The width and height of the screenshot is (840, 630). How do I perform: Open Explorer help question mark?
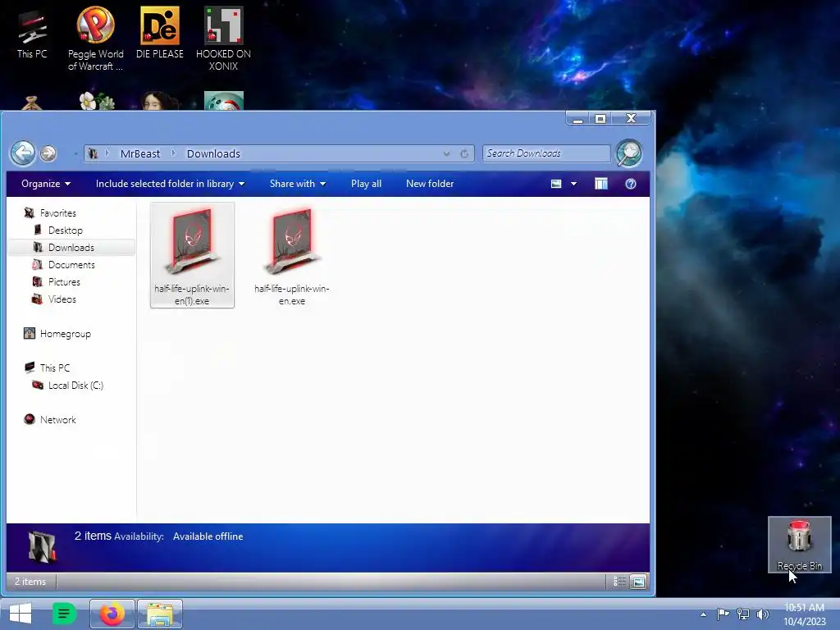tap(631, 184)
